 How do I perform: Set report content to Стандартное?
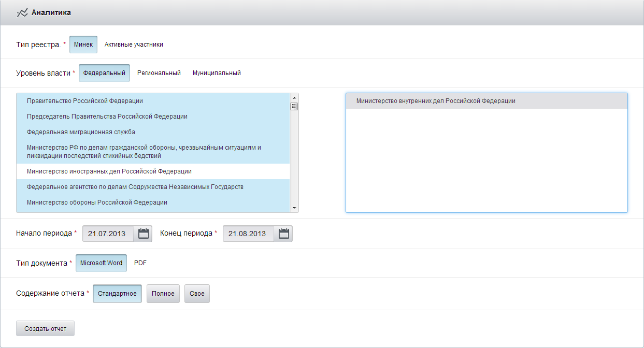pyautogui.click(x=117, y=294)
